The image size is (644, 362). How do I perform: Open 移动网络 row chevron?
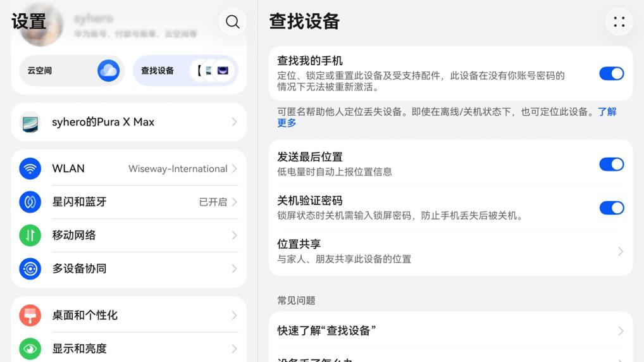coord(234,235)
